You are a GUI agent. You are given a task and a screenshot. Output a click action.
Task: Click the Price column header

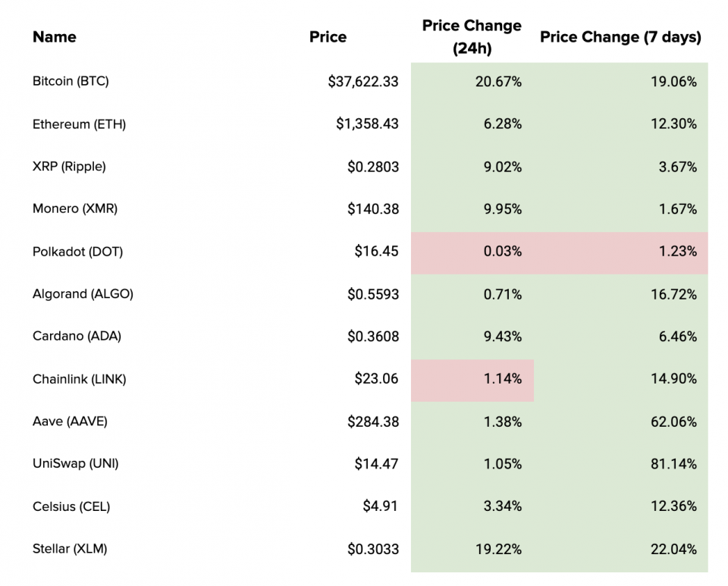328,36
